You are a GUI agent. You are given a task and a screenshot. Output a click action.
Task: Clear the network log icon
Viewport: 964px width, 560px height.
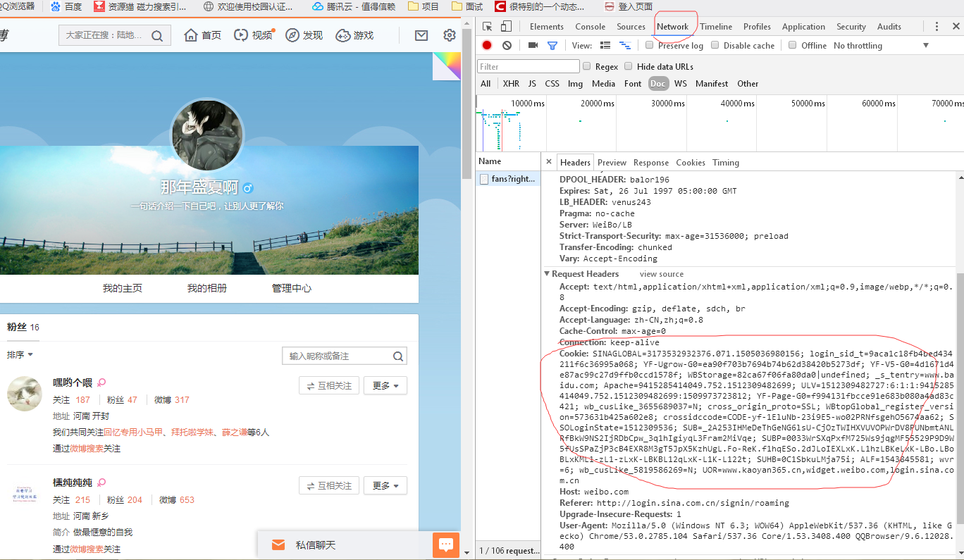click(x=507, y=45)
